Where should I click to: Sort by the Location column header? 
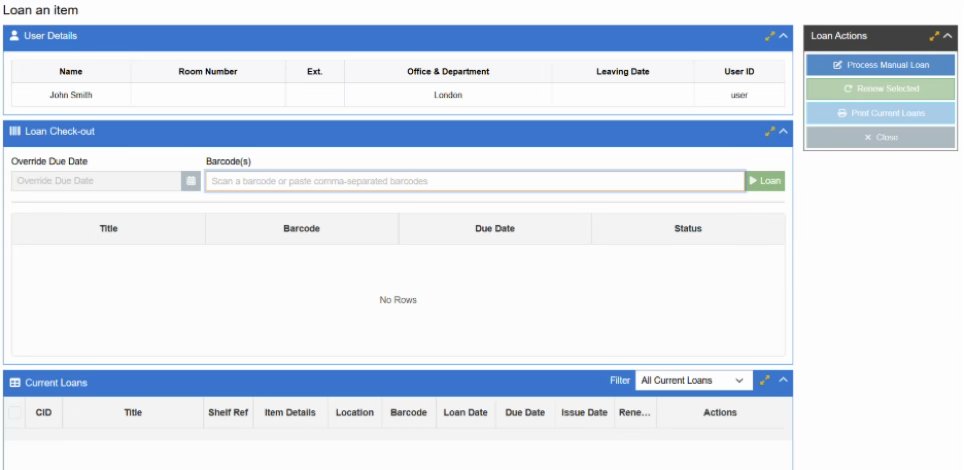click(355, 412)
